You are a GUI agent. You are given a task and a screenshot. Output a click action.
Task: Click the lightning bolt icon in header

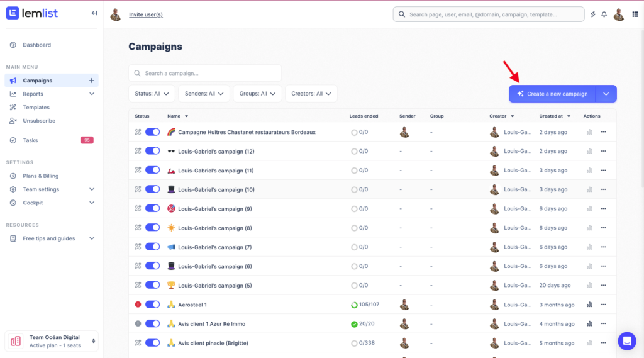(x=592, y=14)
